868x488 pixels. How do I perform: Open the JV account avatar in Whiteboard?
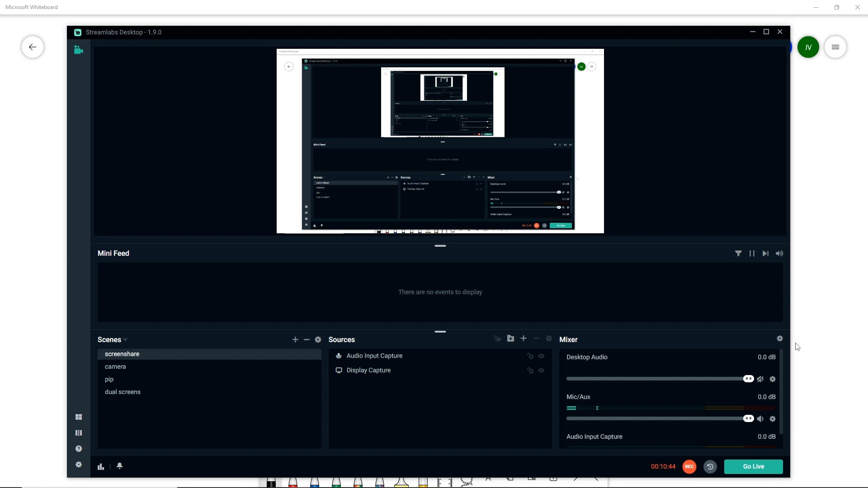click(808, 47)
